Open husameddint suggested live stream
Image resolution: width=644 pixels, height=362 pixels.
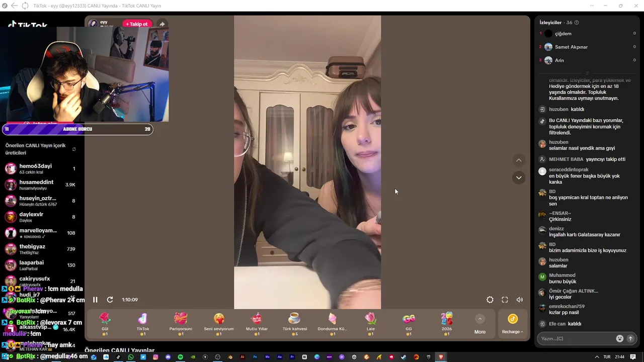(42, 185)
